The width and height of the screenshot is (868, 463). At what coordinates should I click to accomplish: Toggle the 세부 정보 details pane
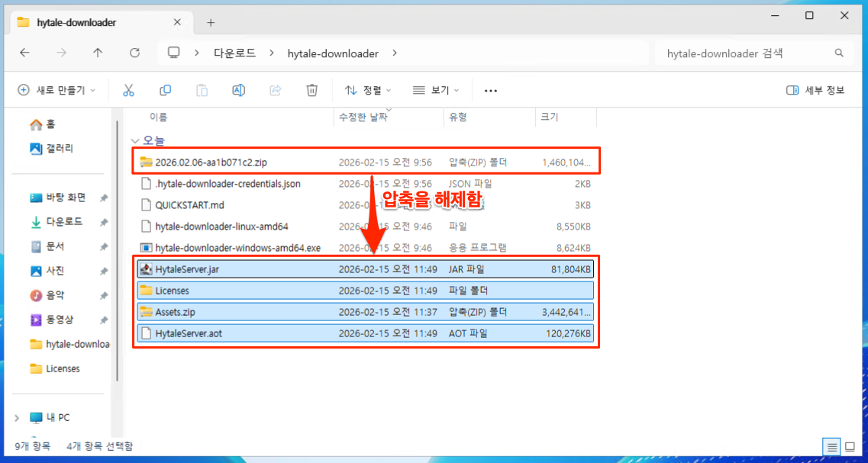815,90
